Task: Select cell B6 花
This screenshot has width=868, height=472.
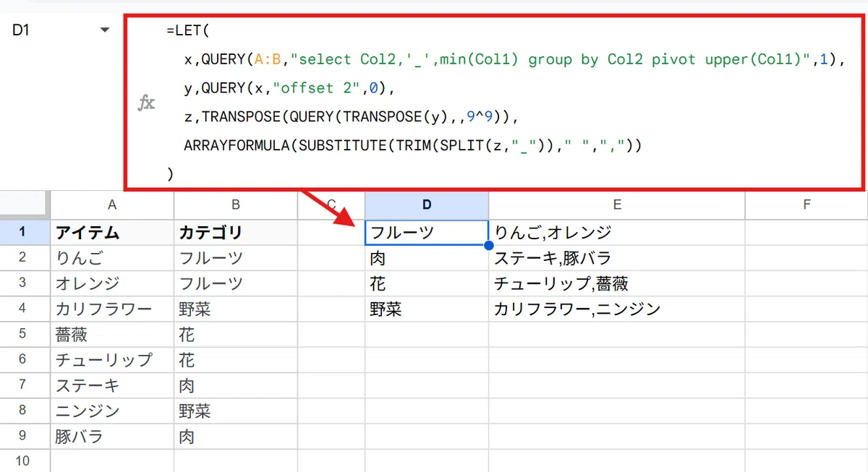Action: [x=236, y=361]
